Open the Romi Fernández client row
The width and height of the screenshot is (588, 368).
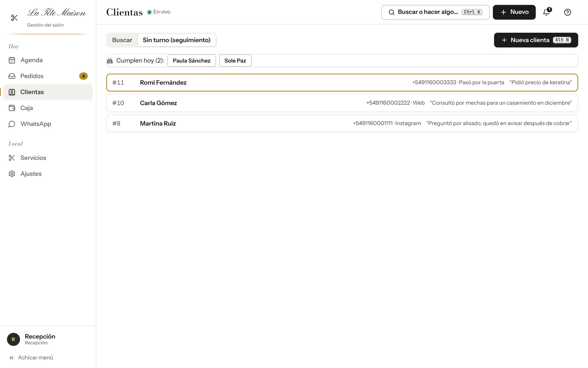(x=342, y=82)
